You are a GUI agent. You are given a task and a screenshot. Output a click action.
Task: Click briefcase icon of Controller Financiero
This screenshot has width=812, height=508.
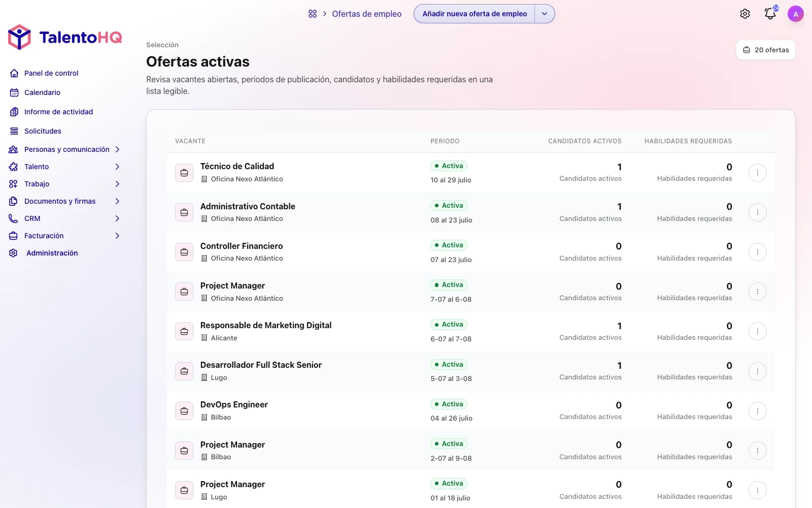coord(184,252)
